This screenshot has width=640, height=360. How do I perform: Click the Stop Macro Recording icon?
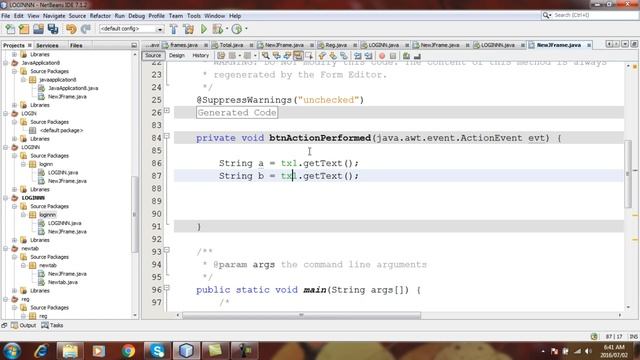point(393,56)
